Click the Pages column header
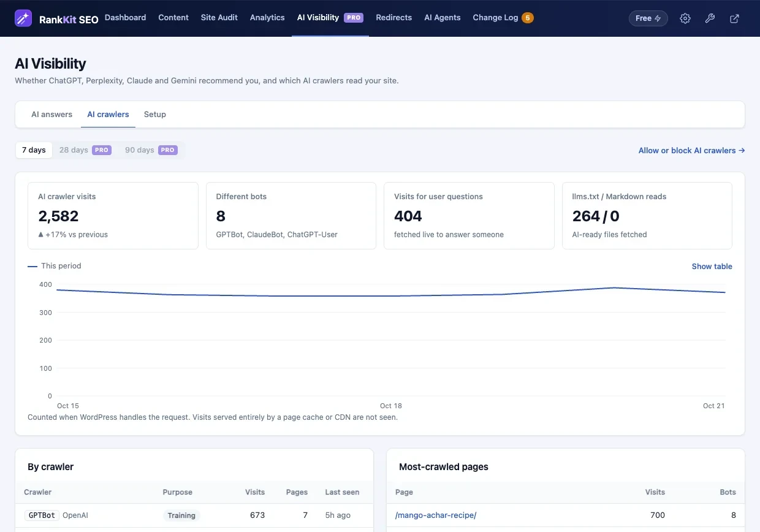Screen dimensions: 760x532 pos(297,492)
